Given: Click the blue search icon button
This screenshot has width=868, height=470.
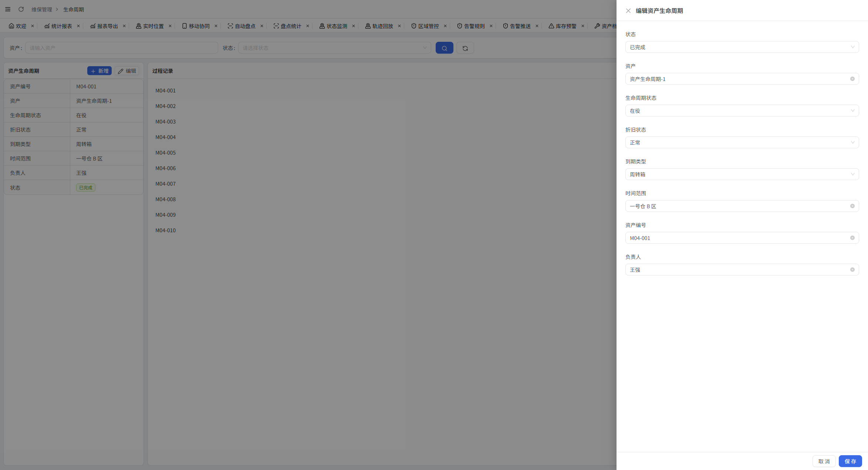Looking at the screenshot, I should 444,48.
